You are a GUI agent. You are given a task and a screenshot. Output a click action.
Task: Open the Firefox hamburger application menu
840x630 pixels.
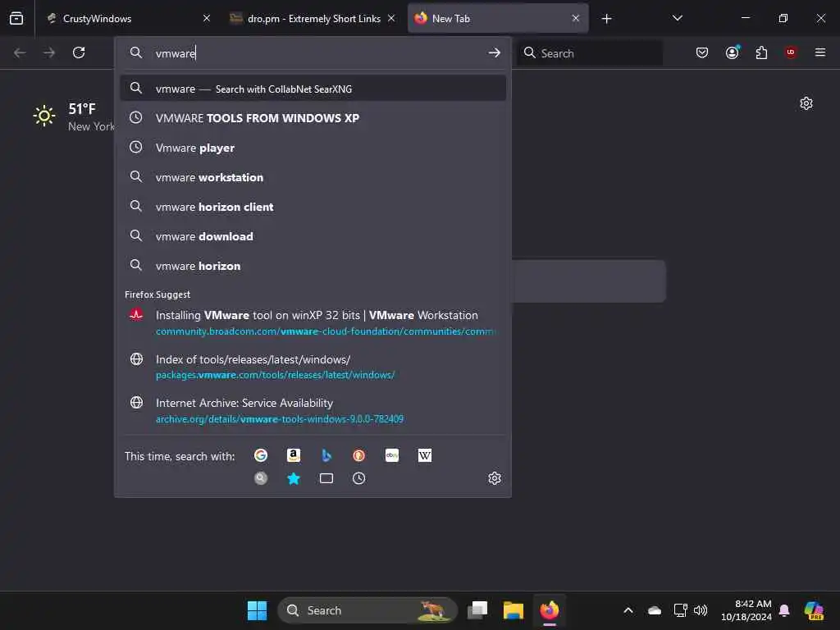point(820,52)
